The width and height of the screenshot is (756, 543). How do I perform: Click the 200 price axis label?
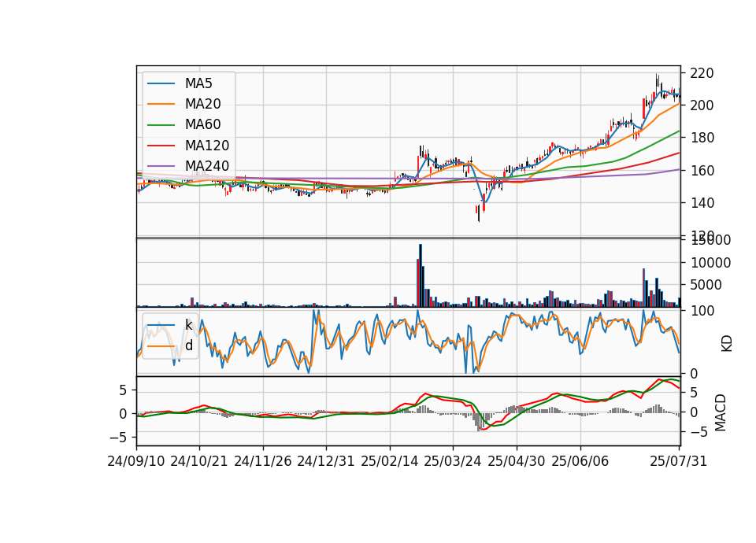702,105
